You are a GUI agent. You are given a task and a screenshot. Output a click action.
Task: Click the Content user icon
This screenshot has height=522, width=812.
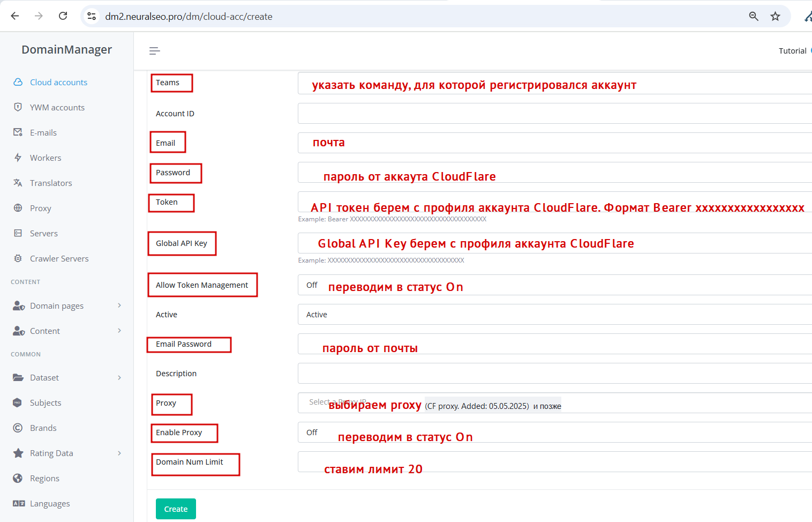(x=19, y=331)
